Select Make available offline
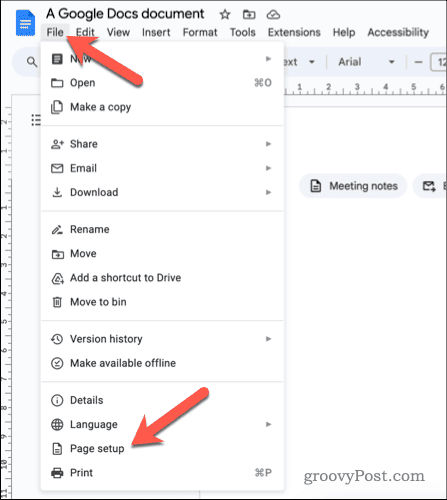447x500 pixels. tap(162, 363)
